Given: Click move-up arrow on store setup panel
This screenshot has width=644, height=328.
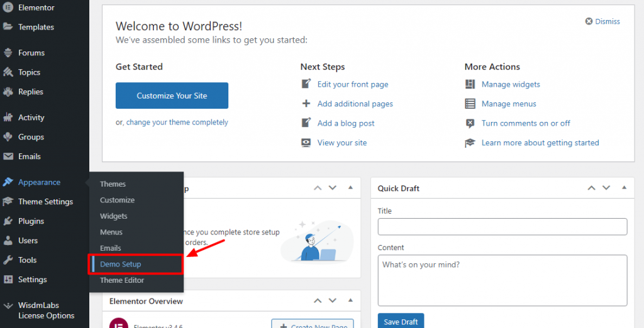Looking at the screenshot, I should [318, 188].
